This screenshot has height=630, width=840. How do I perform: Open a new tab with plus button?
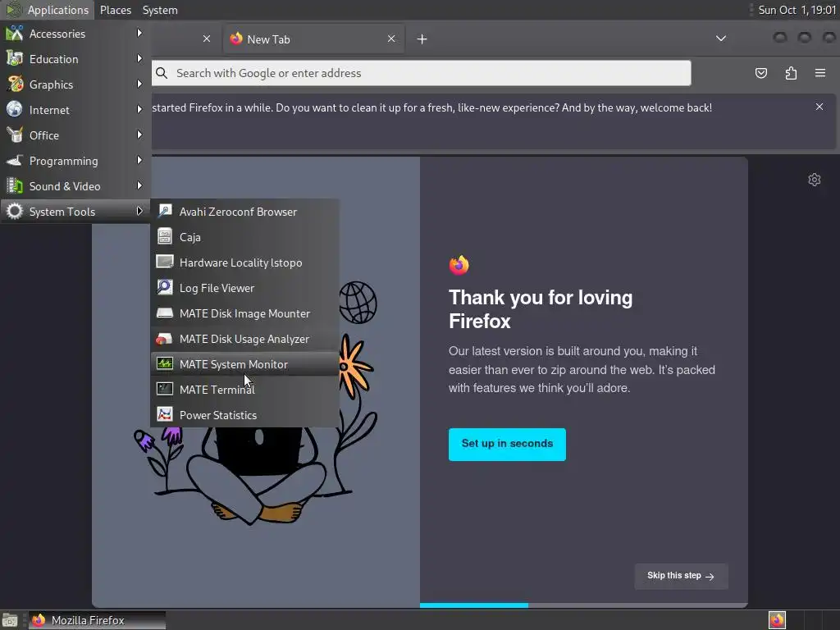click(x=422, y=39)
